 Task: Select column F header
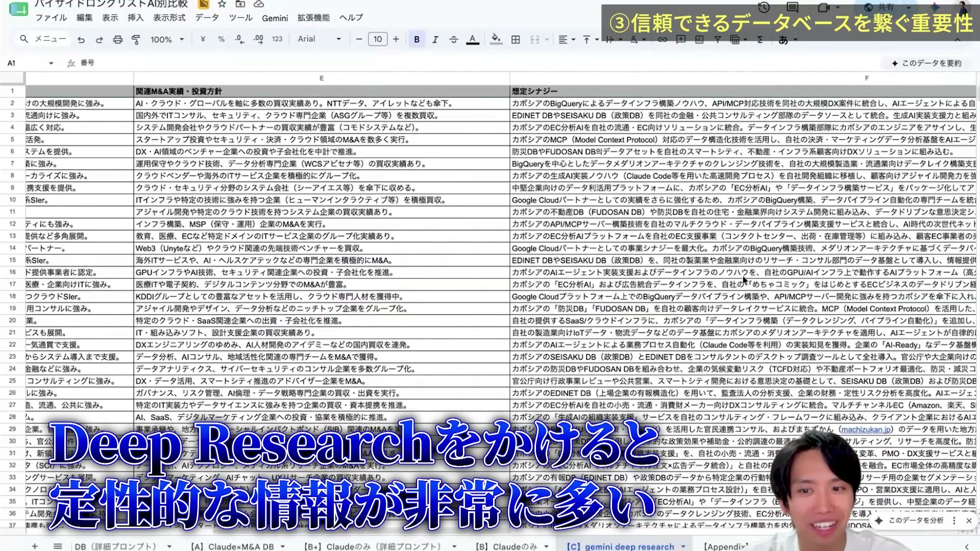tap(743, 78)
